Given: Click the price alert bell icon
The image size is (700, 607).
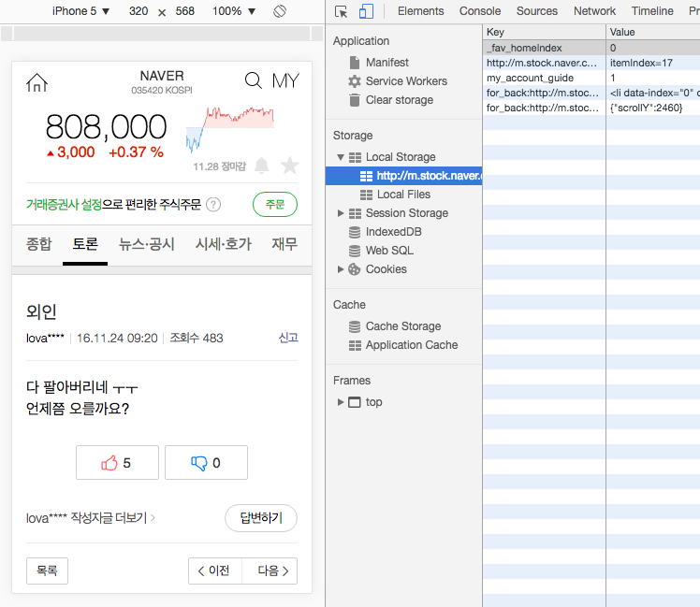Looking at the screenshot, I should (262, 166).
